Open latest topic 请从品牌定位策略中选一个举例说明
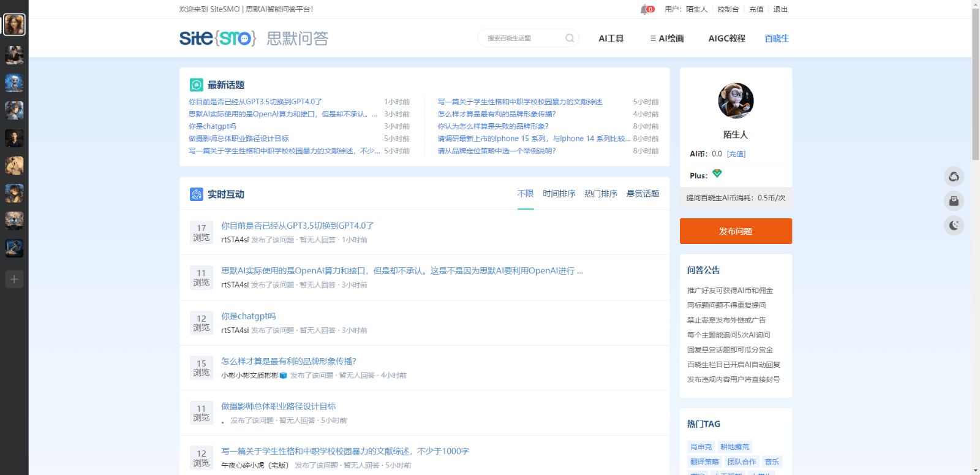The image size is (980, 475). click(x=497, y=151)
